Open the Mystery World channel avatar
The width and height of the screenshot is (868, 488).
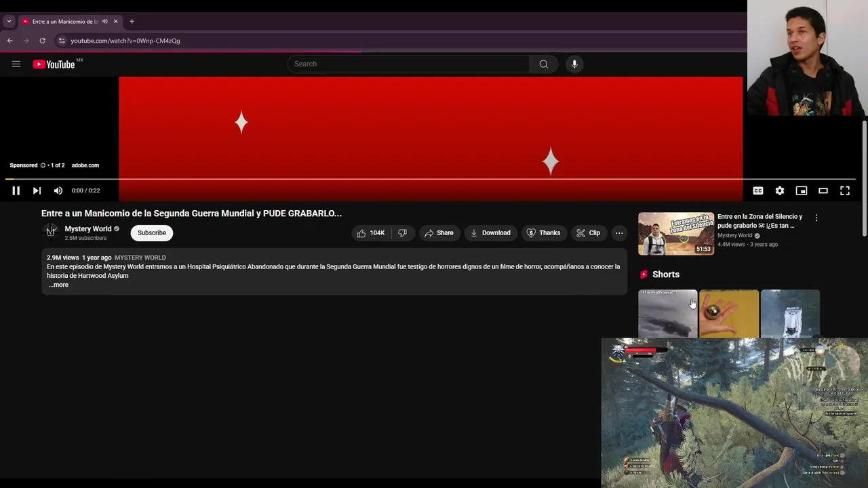51,232
